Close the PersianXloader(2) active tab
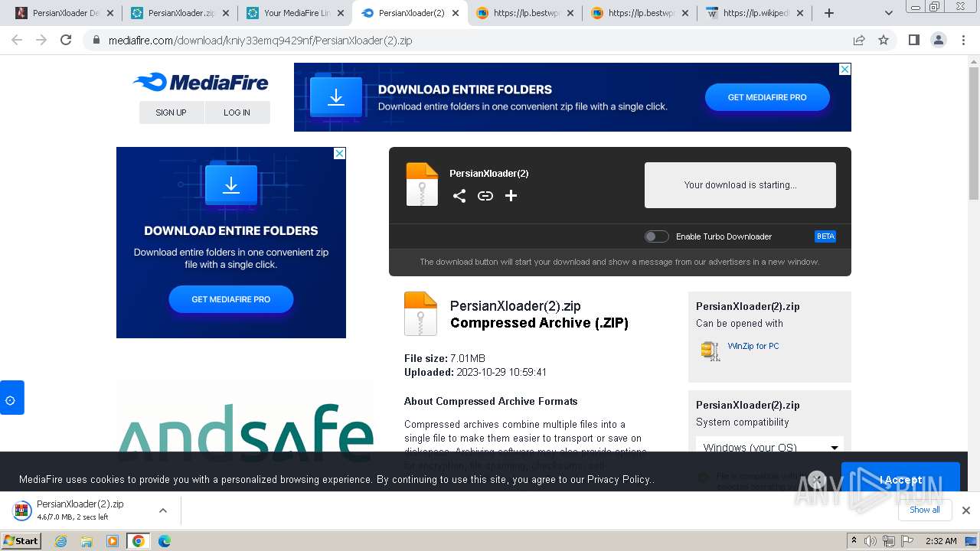 pyautogui.click(x=456, y=13)
